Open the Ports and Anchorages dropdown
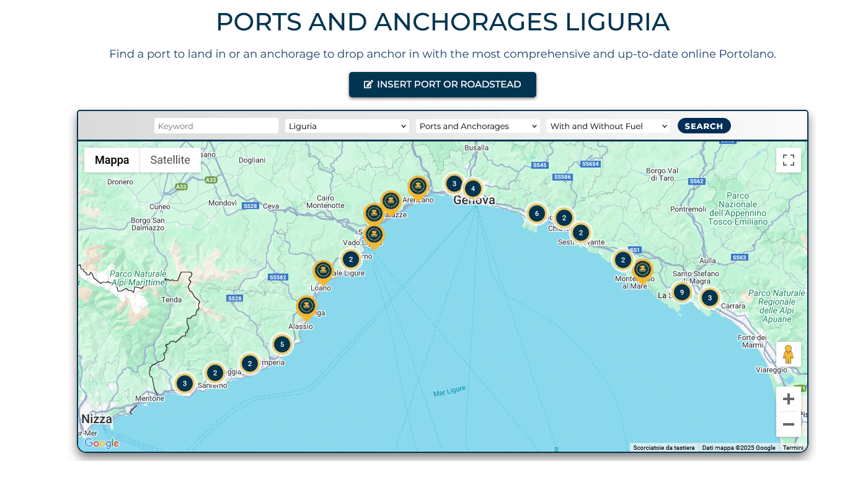The height and width of the screenshot is (492, 868). 478,126
